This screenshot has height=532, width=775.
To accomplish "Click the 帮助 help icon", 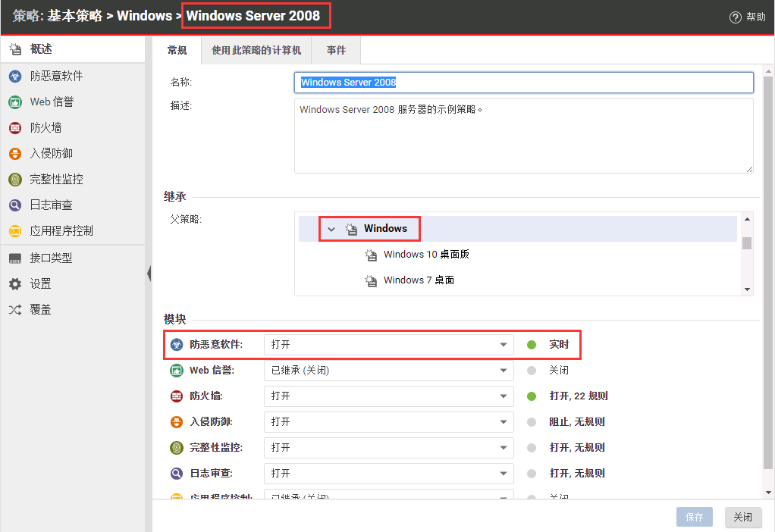I will [x=735, y=17].
